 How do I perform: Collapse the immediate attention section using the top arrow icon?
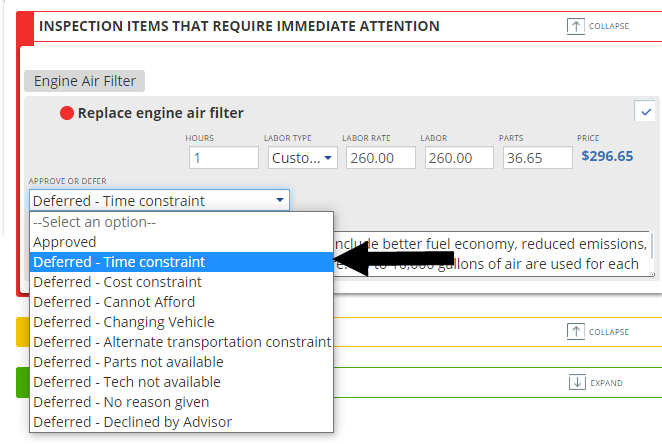(x=575, y=27)
